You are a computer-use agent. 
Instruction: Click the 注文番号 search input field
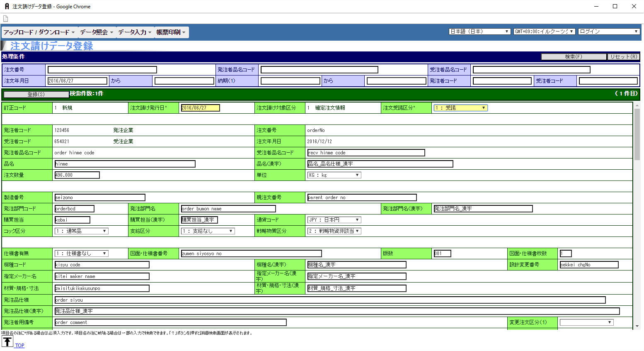[102, 70]
